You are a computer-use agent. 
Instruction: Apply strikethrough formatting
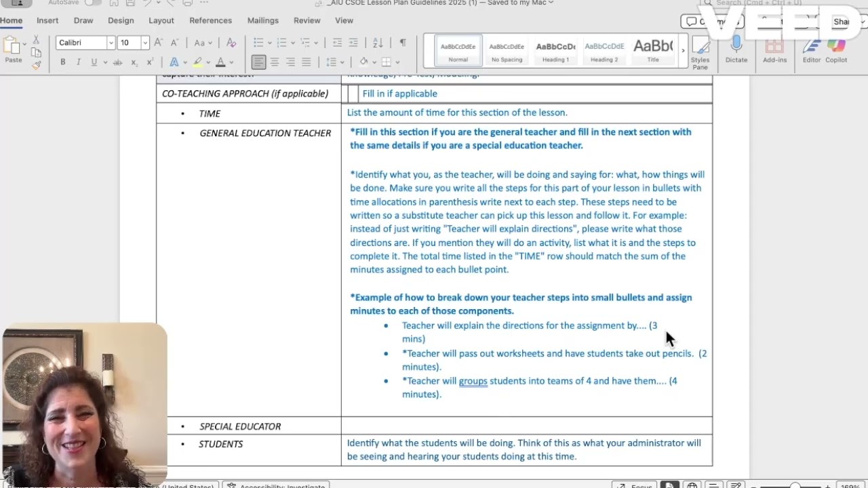coord(117,62)
